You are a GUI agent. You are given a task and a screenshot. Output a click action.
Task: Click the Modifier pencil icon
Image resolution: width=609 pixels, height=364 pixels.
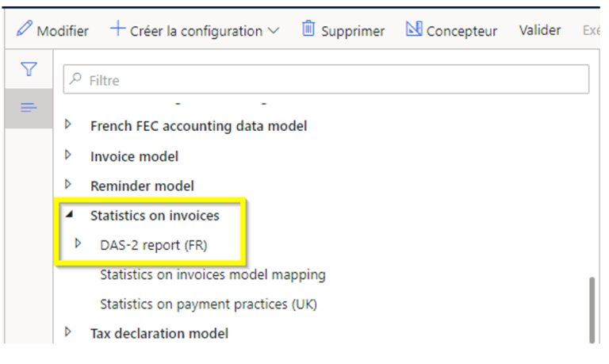[x=24, y=30]
